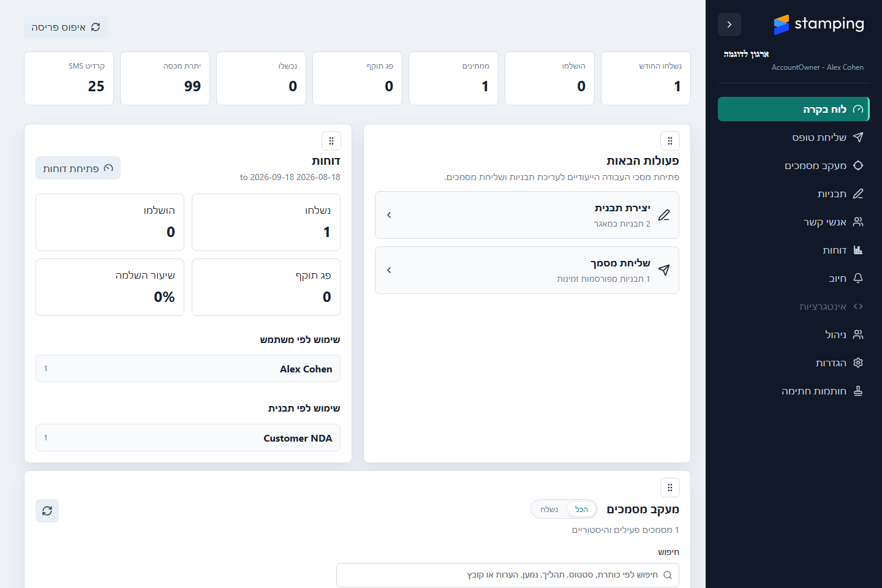
Task: Open the דוחות chart icon in sidebar
Action: tap(858, 250)
